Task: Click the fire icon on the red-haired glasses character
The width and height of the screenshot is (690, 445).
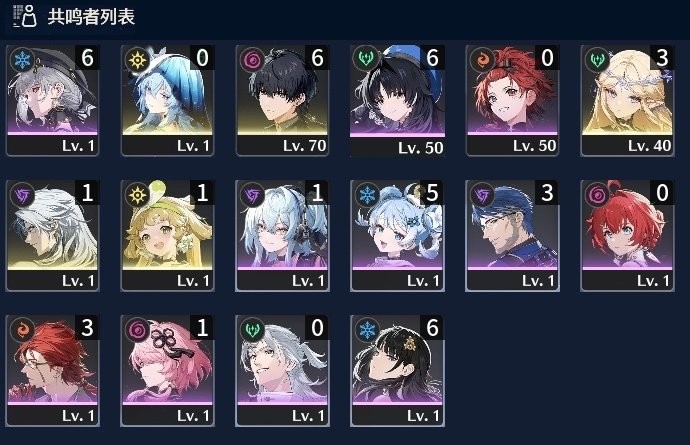Action: (x=22, y=329)
